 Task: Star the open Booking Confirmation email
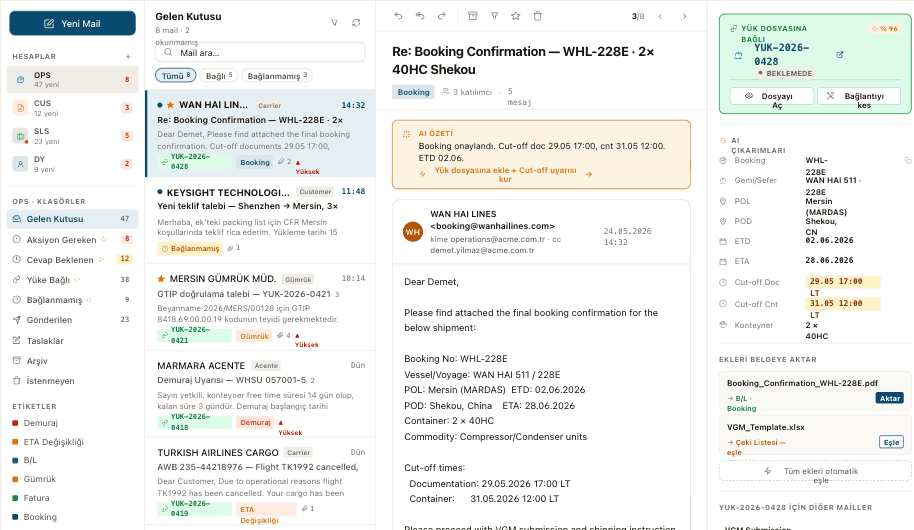(x=516, y=16)
